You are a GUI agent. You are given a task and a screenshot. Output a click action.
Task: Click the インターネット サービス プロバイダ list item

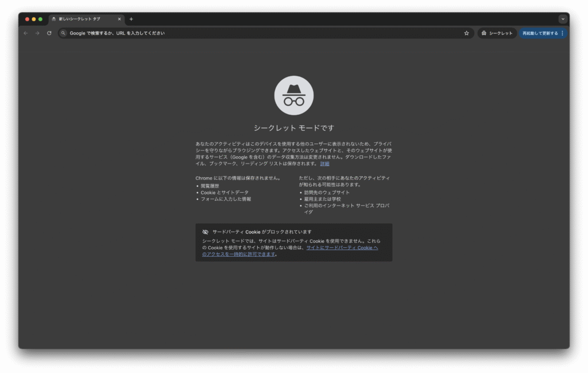point(346,209)
